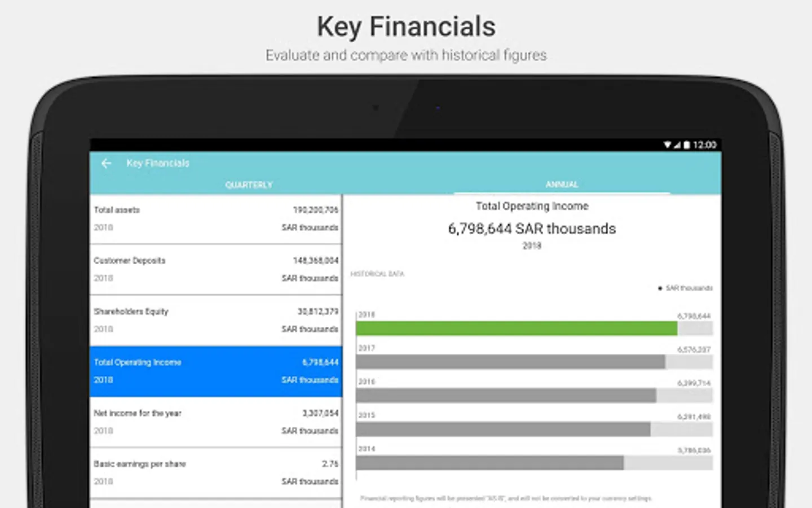Open the Shareholders Equity row
Viewport: 812px width, 508px height.
[x=216, y=321]
